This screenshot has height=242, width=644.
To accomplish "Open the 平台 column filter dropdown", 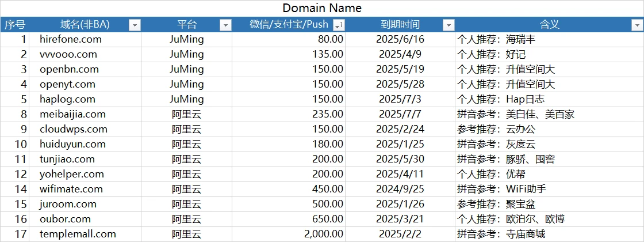I will (225, 25).
